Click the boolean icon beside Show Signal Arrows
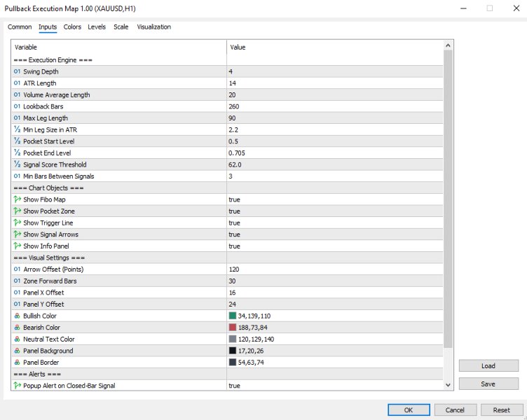The height and width of the screenshot is (420, 527). (x=17, y=234)
